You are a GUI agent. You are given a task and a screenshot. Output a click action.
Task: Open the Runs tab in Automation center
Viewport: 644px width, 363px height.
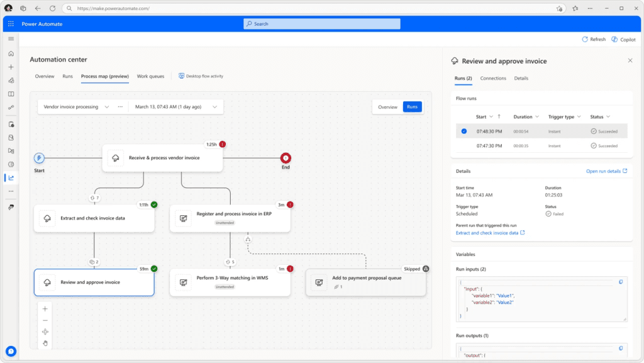(67, 76)
